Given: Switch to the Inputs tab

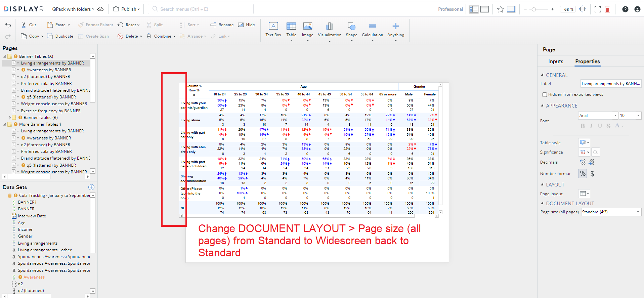Looking at the screenshot, I should [556, 61].
